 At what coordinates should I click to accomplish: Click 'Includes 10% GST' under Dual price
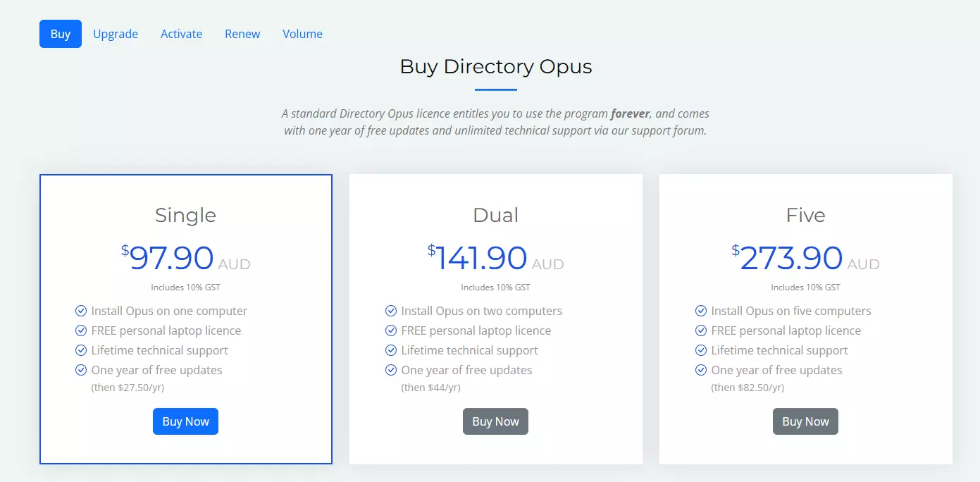(x=495, y=288)
